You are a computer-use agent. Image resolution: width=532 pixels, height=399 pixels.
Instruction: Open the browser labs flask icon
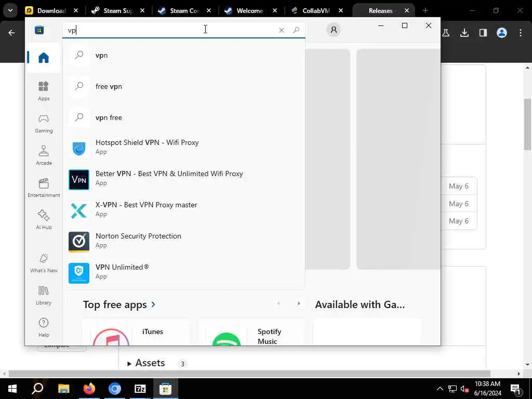point(446,33)
